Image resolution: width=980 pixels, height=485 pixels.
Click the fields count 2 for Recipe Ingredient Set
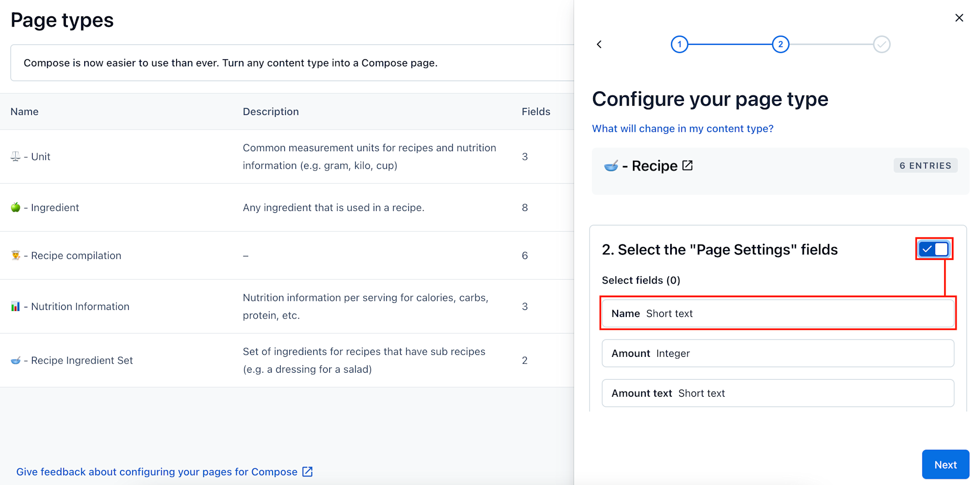(x=525, y=360)
